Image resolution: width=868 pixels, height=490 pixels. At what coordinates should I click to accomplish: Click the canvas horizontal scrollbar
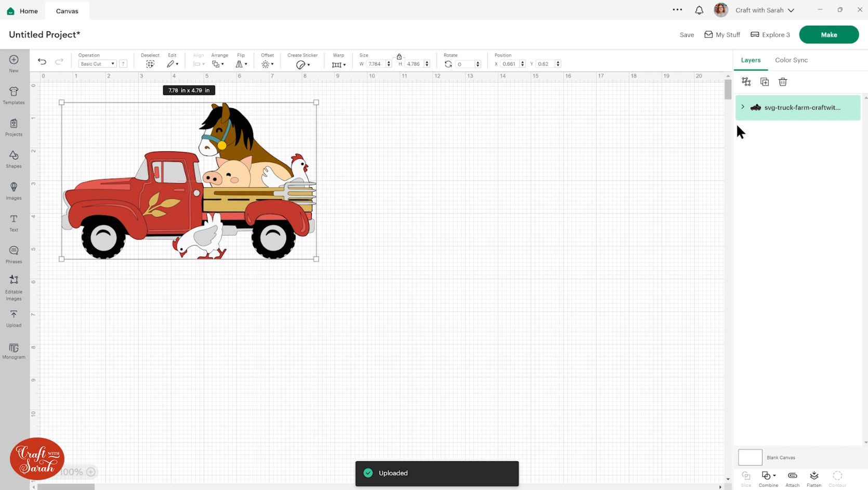tap(66, 487)
